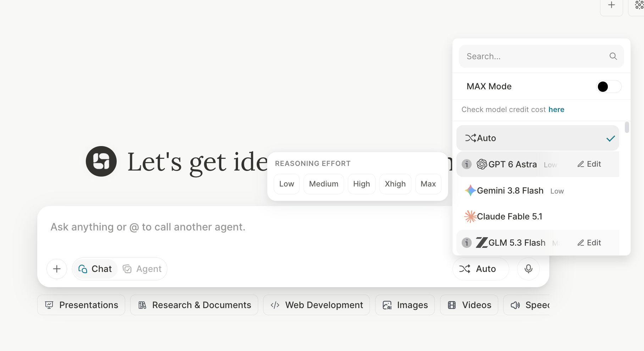Click the model search input field
The height and width of the screenshot is (351, 644).
542,56
